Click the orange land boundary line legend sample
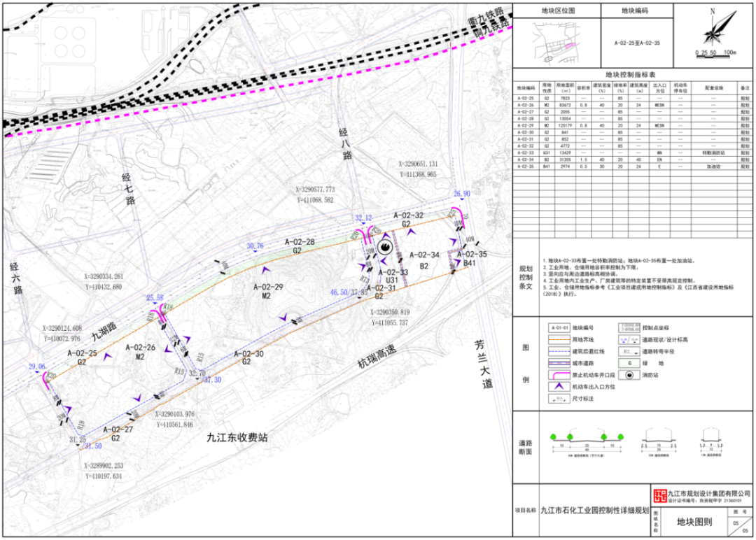This screenshot has height=540, width=756. (x=559, y=340)
